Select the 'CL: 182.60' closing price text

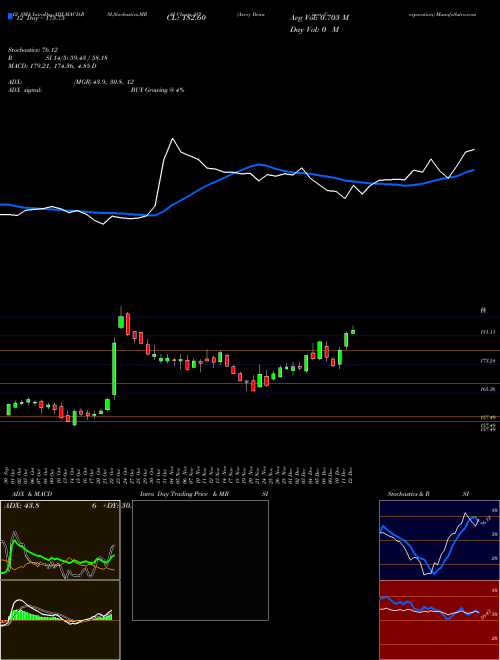[x=186, y=18]
